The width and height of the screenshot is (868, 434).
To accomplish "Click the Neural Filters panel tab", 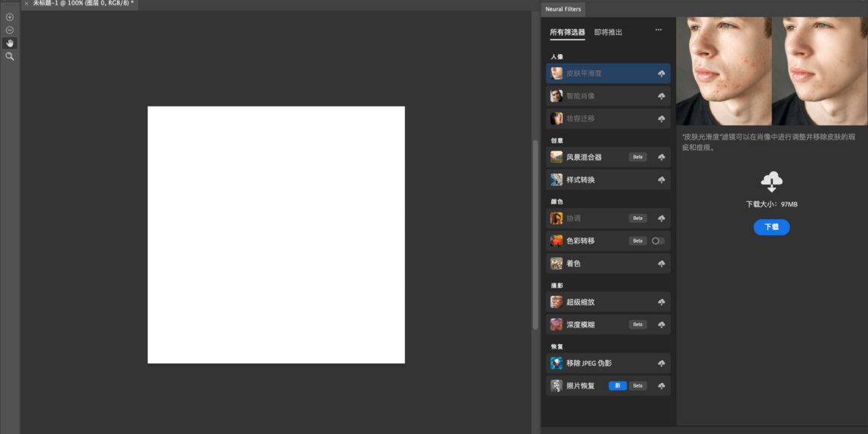I will (x=563, y=9).
